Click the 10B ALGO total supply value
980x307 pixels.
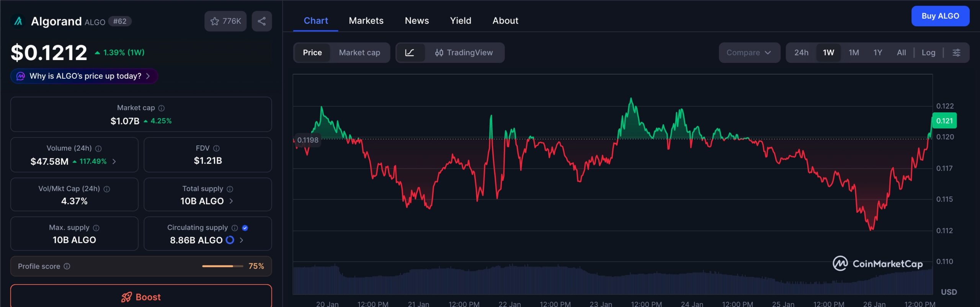(x=202, y=201)
